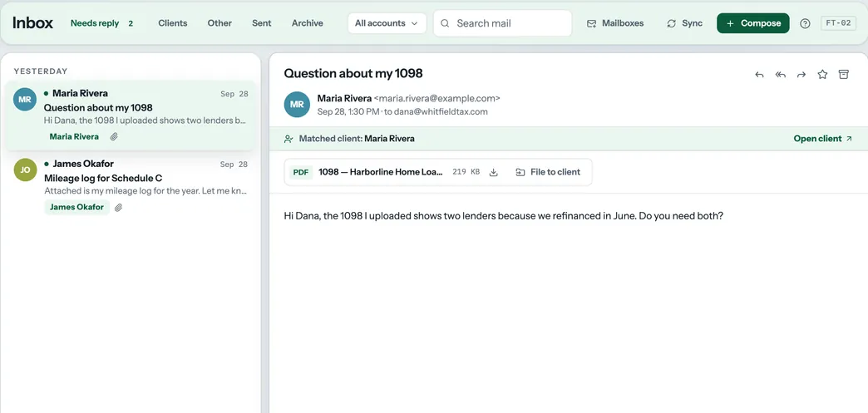
Task: Switch to Sent tab
Action: 262,23
